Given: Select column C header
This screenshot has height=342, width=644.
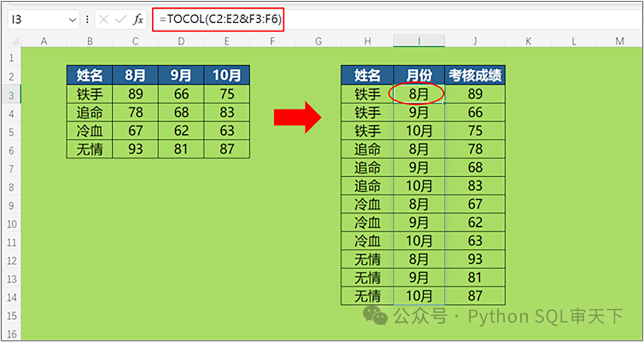Looking at the screenshot, I should click(135, 41).
